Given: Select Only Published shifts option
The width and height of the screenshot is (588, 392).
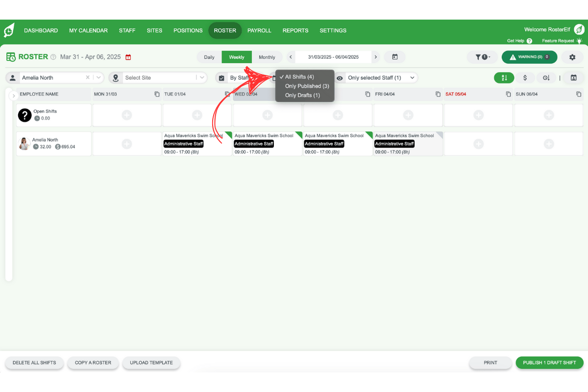Looking at the screenshot, I should point(306,86).
